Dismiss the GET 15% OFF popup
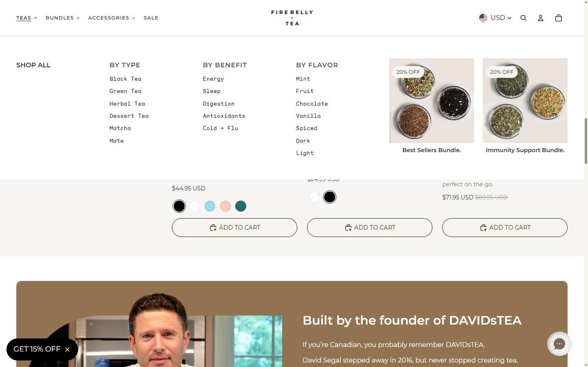Screen dimensions: 588x367 pos(67,349)
